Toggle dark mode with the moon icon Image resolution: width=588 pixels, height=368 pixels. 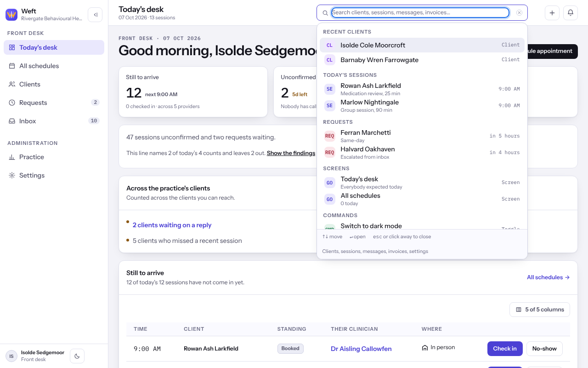77,356
